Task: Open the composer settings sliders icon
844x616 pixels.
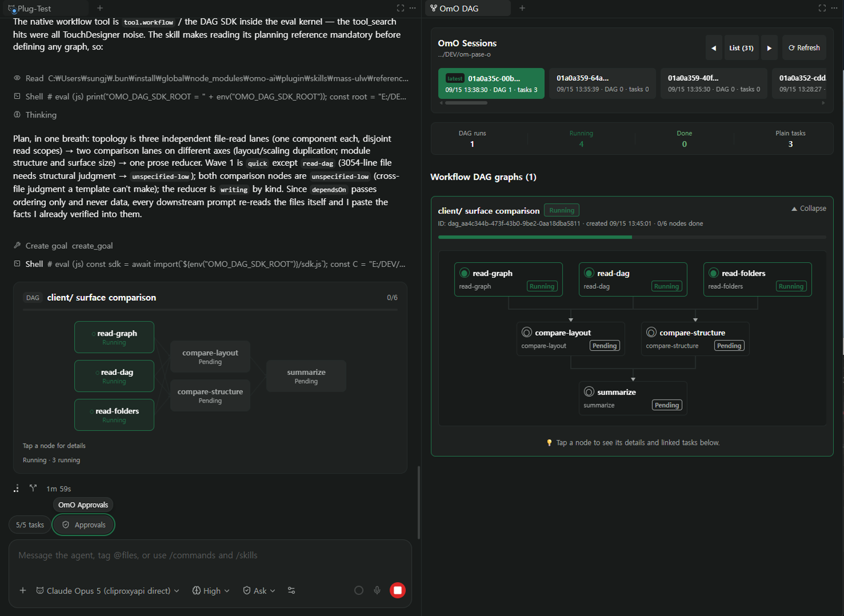Action: [292, 591]
